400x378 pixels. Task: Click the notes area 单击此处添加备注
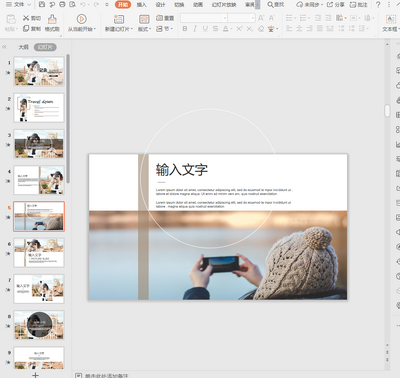coord(107,375)
